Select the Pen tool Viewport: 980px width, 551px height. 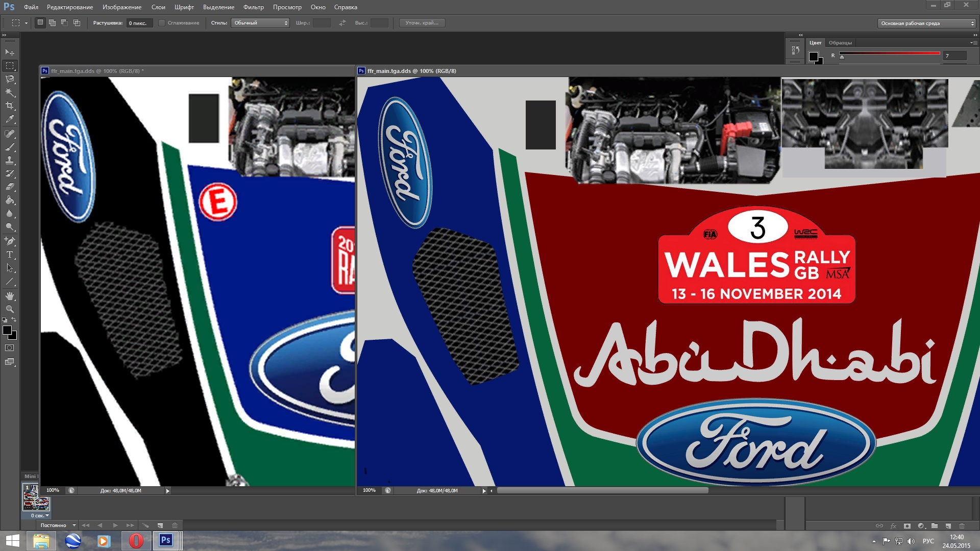tap(10, 241)
